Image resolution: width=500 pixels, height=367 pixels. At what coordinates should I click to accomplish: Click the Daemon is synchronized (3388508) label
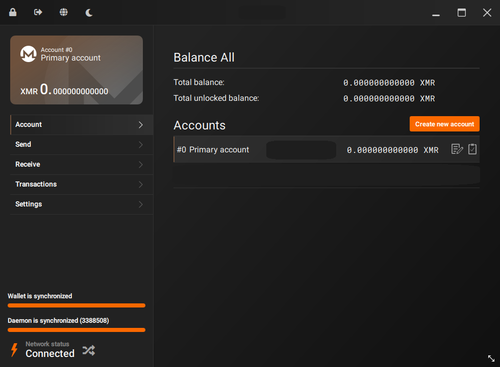pyautogui.click(x=58, y=321)
